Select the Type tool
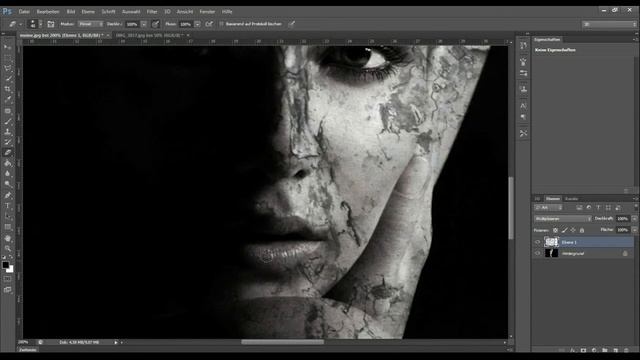The height and width of the screenshot is (360, 640). (8, 206)
